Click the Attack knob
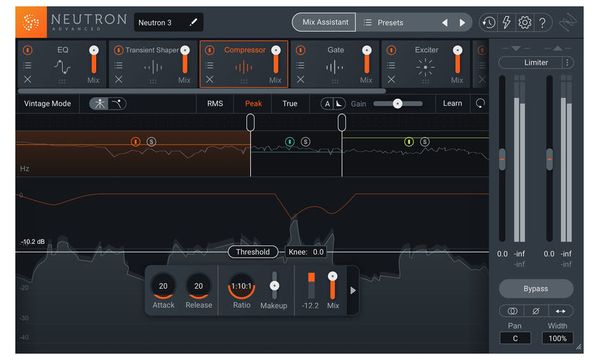Image resolution: width=600 pixels, height=360 pixels. point(163,286)
